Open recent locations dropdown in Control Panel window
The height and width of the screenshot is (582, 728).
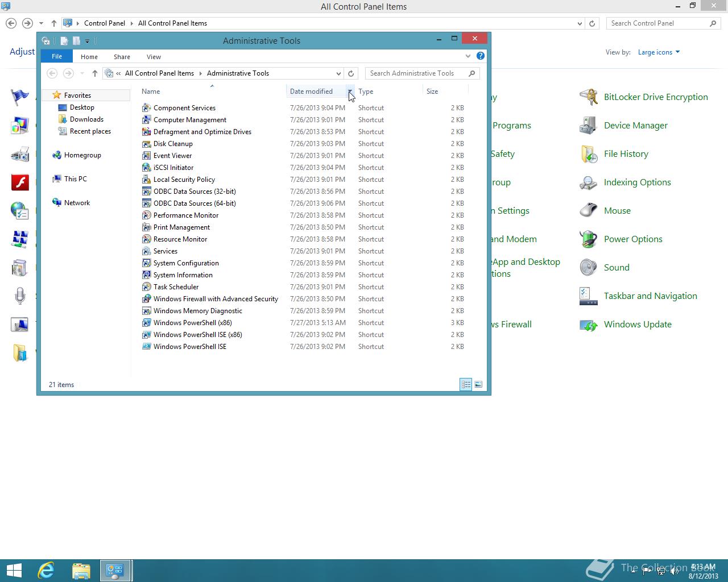pos(41,23)
